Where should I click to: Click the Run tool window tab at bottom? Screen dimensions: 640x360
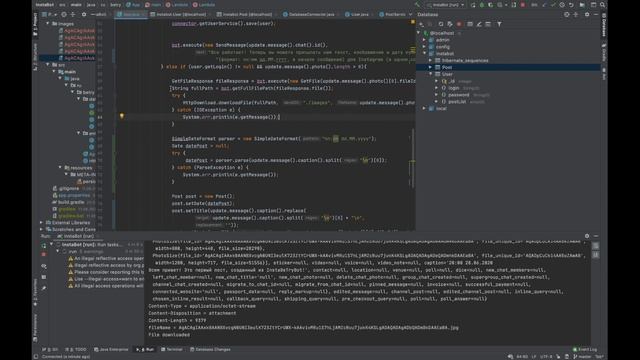(x=145, y=349)
